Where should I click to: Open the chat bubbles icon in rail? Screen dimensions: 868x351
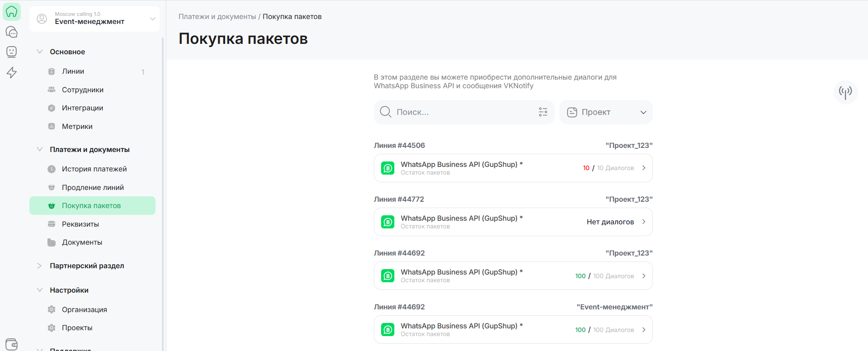(x=12, y=32)
